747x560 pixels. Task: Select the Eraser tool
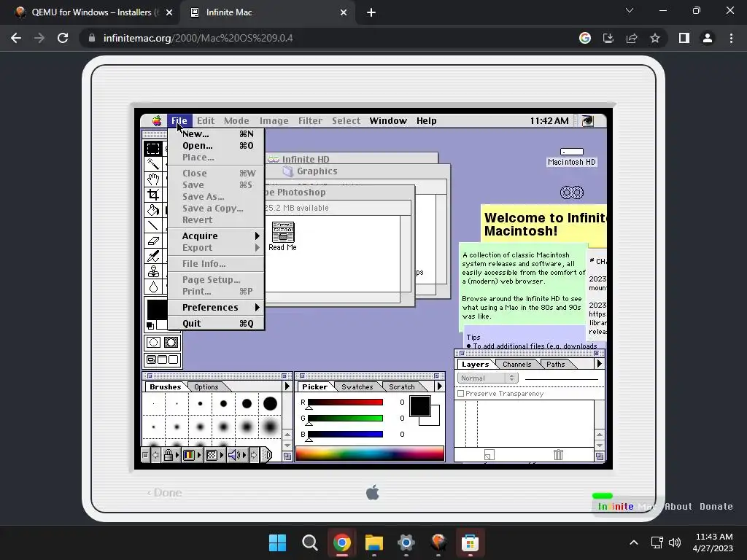[x=153, y=241]
